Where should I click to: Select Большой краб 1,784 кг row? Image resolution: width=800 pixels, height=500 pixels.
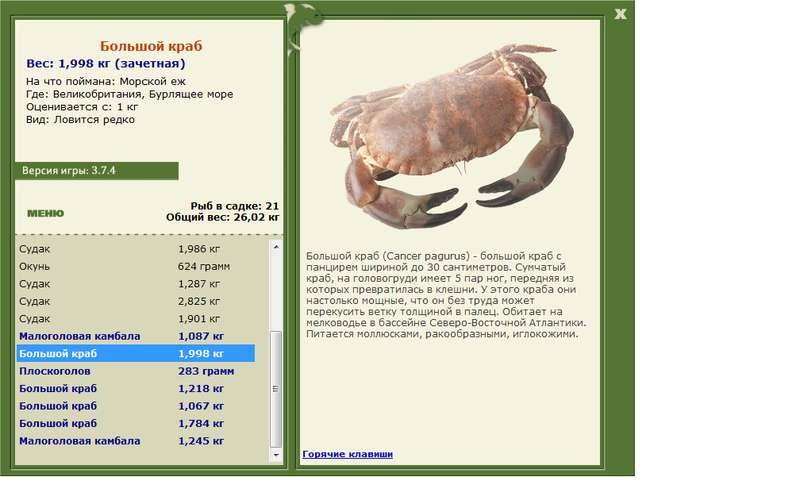tap(136, 423)
